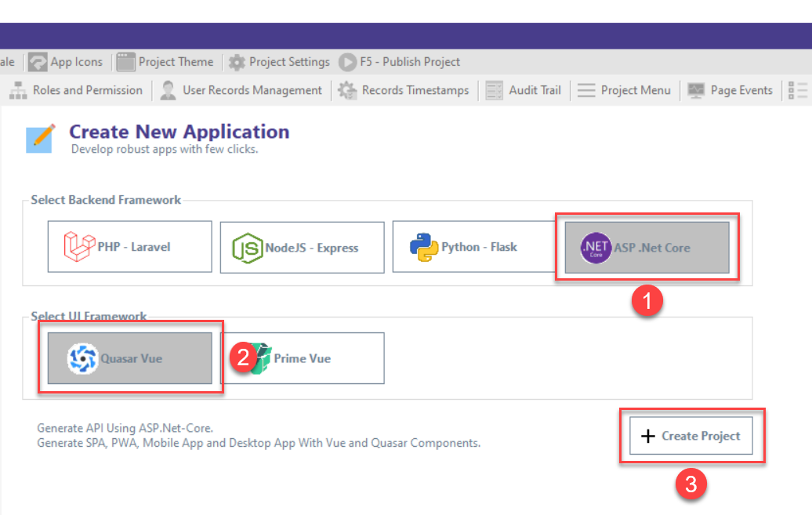Open User Records Management
Image resolution: width=812 pixels, height=515 pixels.
tap(241, 90)
